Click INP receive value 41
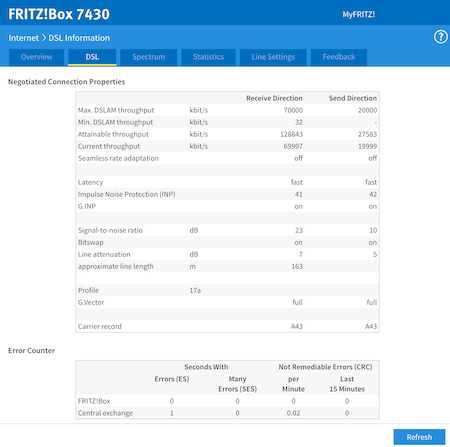Viewport: 450px width, 447px height. coord(299,194)
